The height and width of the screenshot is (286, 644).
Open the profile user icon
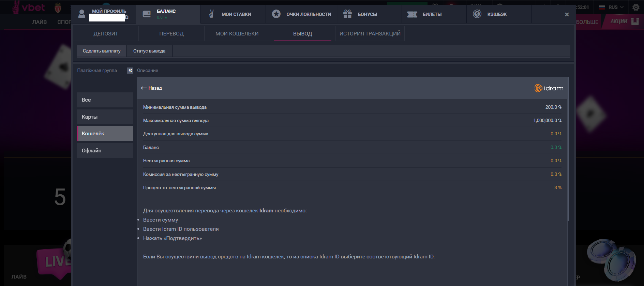pos(81,14)
